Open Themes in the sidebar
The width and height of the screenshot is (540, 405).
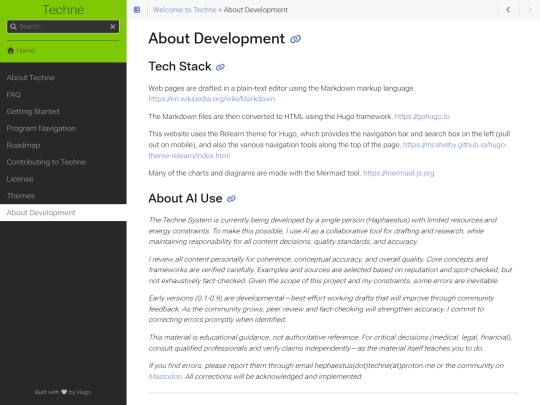(20, 196)
